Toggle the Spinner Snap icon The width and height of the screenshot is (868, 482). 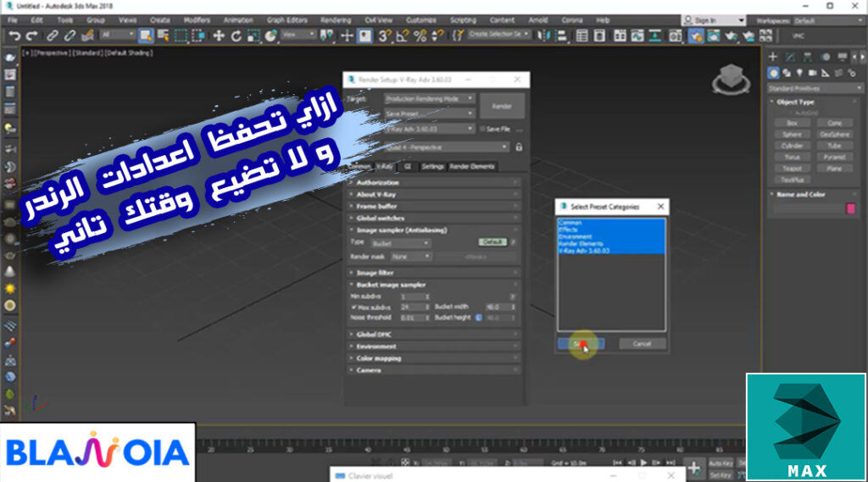(x=437, y=36)
